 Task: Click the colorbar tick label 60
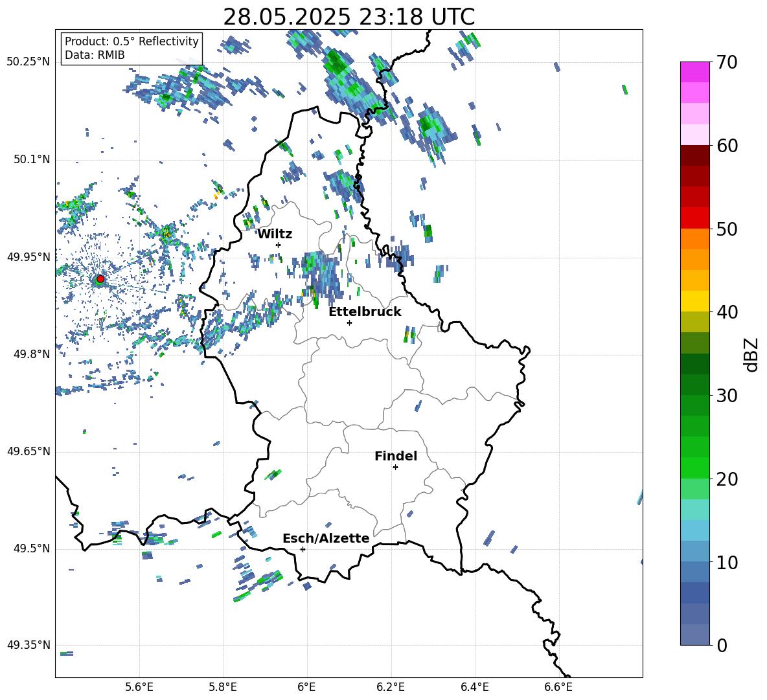point(727,146)
